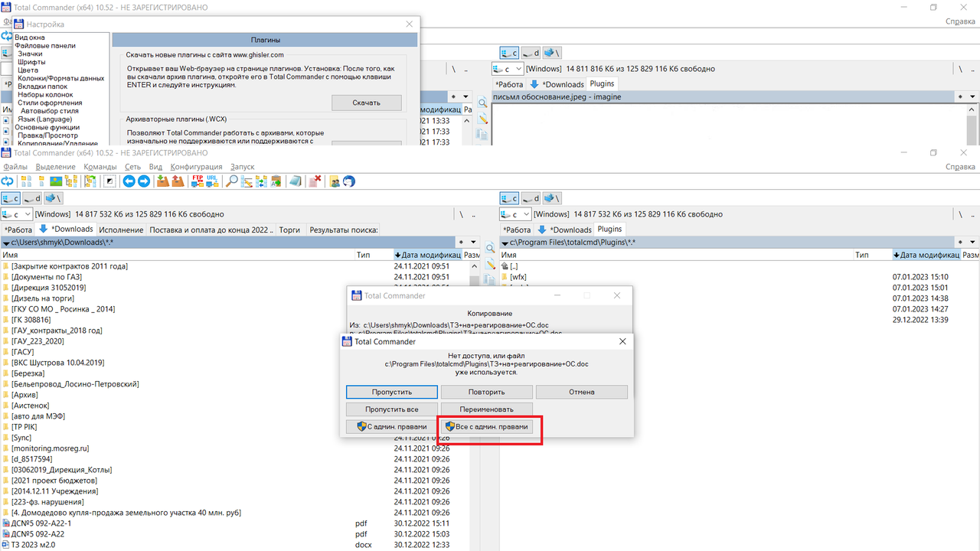Open file search with the magnifier toolbar icon
Viewport: 980px width, 551px height.
click(232, 181)
